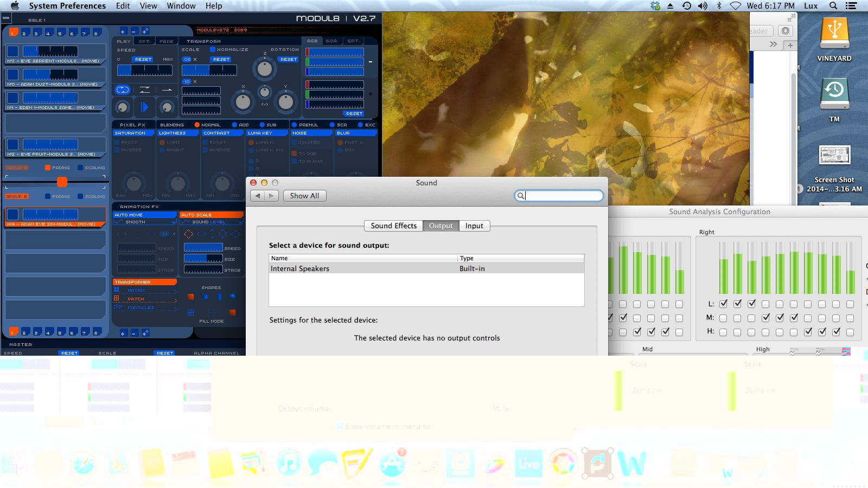The height and width of the screenshot is (488, 868).
Task: Click the duplicate layer double-plus icon at top
Action: click(145, 31)
